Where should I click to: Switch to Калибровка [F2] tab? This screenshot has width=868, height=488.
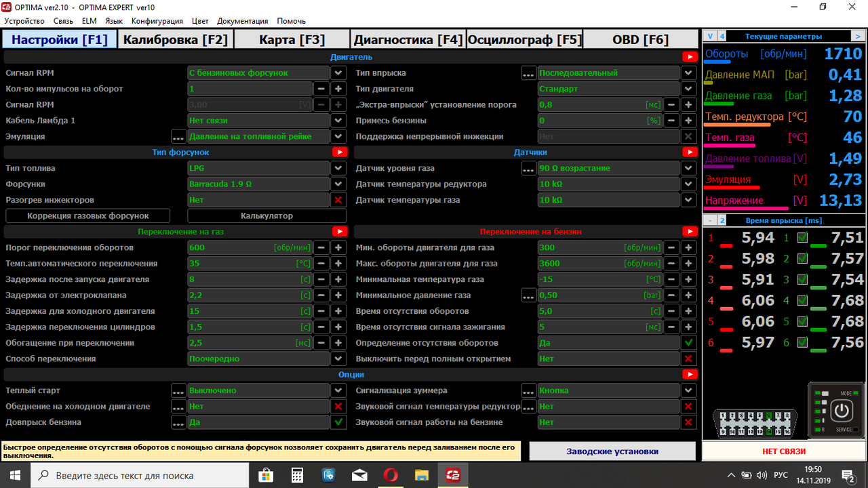pos(176,39)
